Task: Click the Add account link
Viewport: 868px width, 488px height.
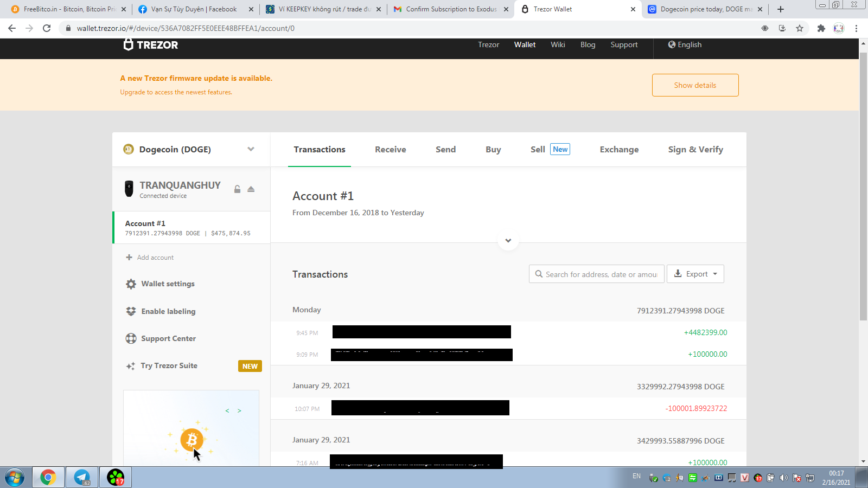Action: click(x=155, y=258)
